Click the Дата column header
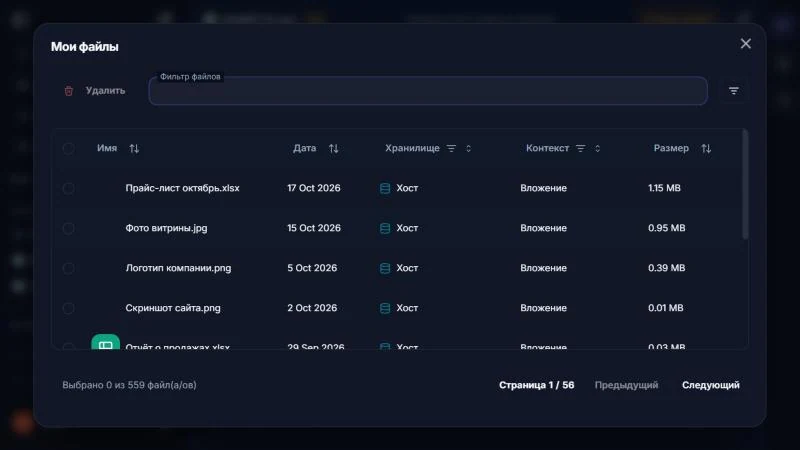Image resolution: width=800 pixels, height=450 pixels. tap(305, 148)
